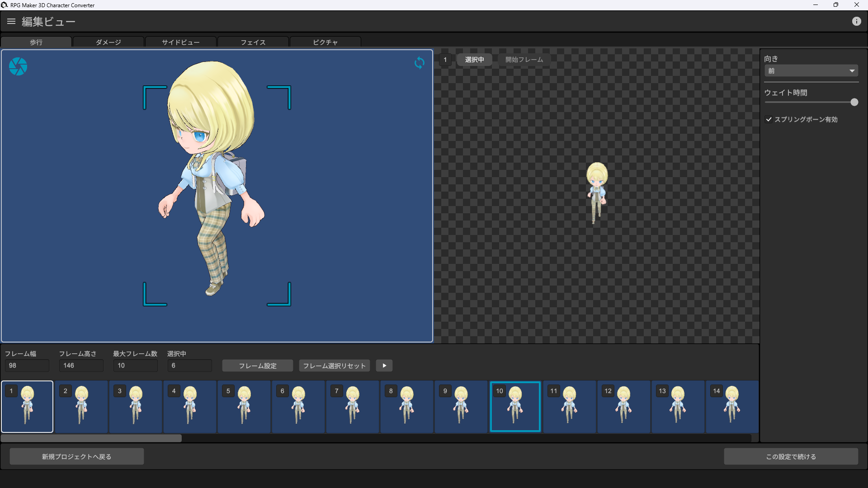Click the camera shutter capture icon

(x=18, y=66)
